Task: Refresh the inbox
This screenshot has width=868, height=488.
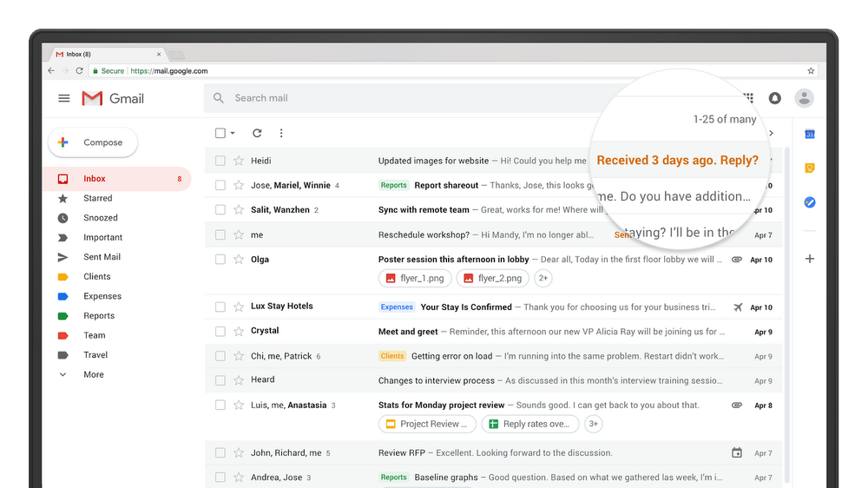Action: (257, 133)
